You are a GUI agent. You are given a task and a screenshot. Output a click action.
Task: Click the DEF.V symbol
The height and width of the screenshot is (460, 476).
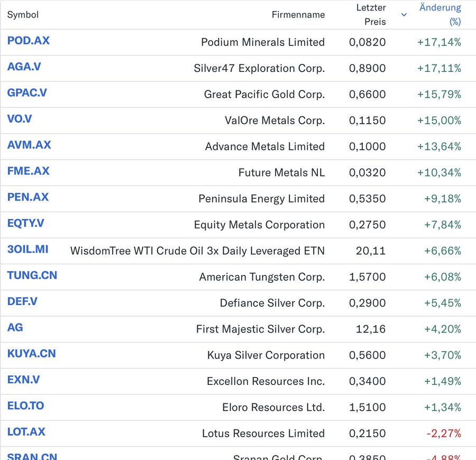tap(22, 301)
